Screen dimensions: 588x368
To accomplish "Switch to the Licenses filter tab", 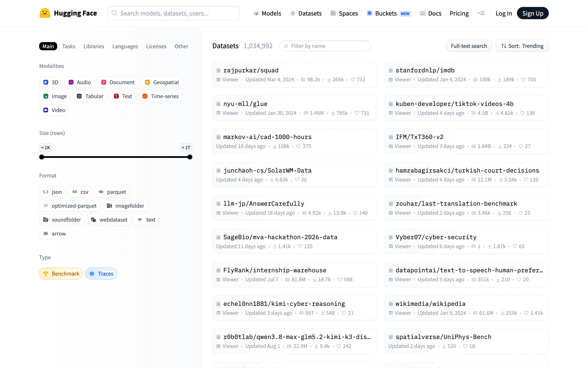I will [156, 46].
